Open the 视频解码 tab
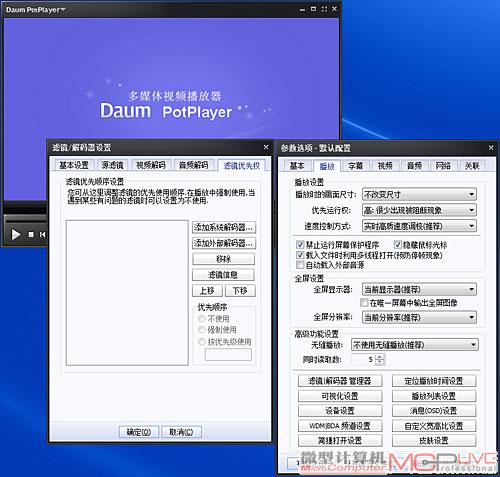The width and height of the screenshot is (500, 477). click(x=151, y=165)
